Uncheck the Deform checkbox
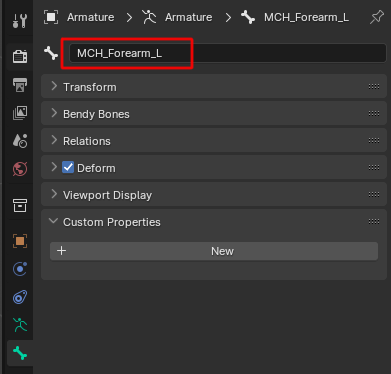The width and height of the screenshot is (391, 374). (68, 167)
